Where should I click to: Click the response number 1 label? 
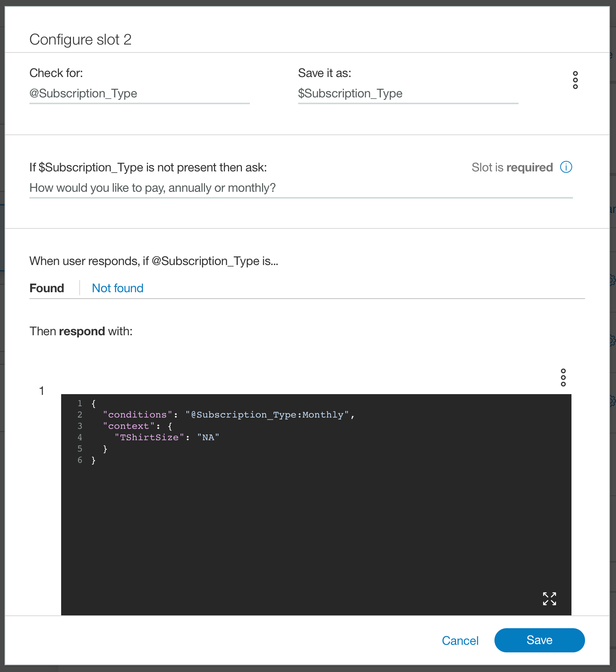click(42, 391)
